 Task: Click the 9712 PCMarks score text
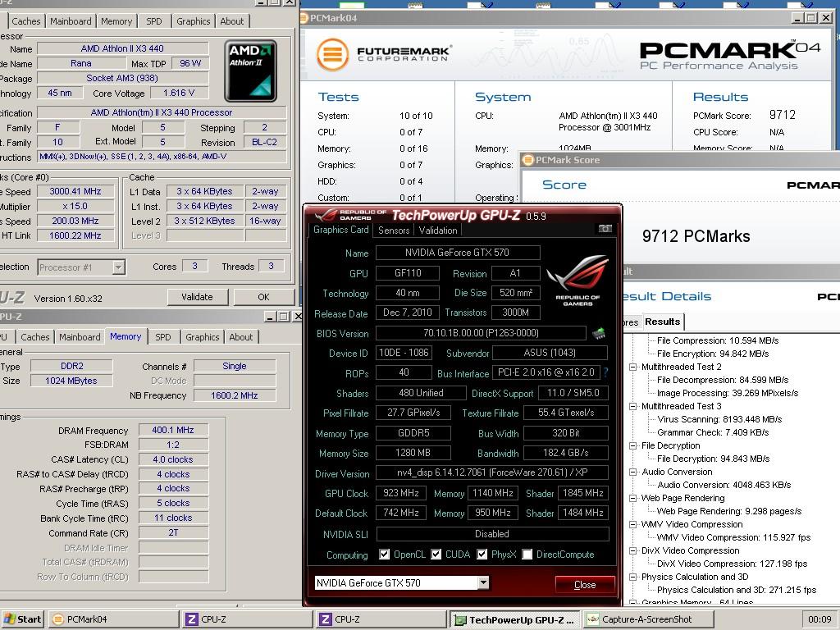[696, 235]
